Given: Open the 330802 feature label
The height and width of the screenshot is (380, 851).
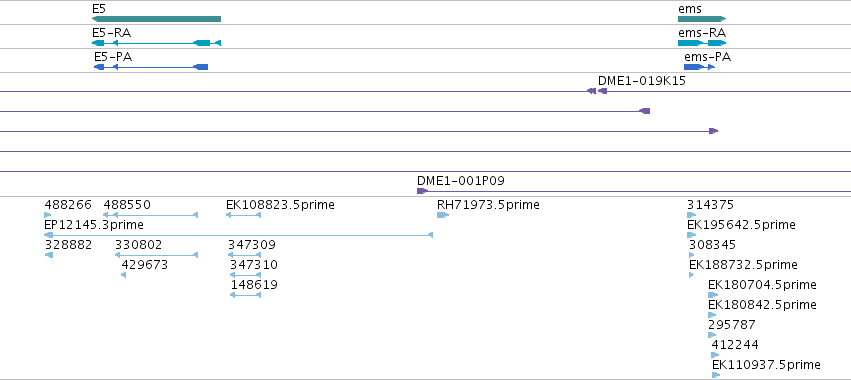Looking at the screenshot, I should 138,245.
